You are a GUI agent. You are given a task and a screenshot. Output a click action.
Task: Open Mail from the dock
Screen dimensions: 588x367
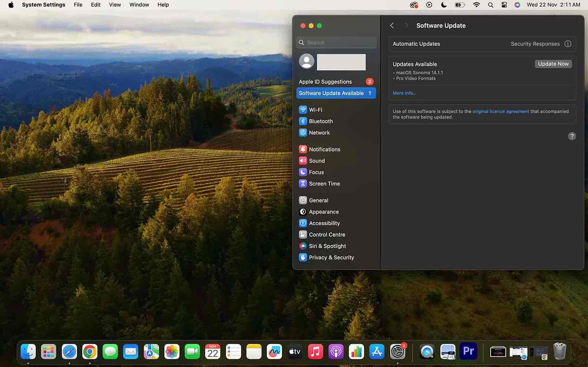tap(131, 352)
